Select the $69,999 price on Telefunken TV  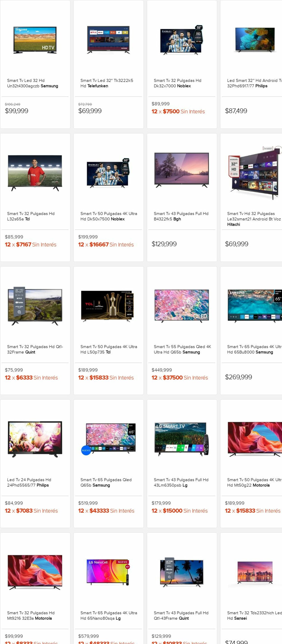point(90,111)
